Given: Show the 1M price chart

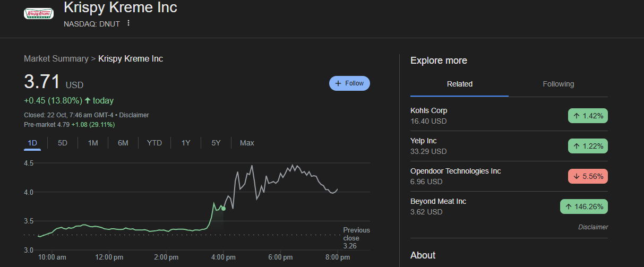Looking at the screenshot, I should tap(93, 143).
